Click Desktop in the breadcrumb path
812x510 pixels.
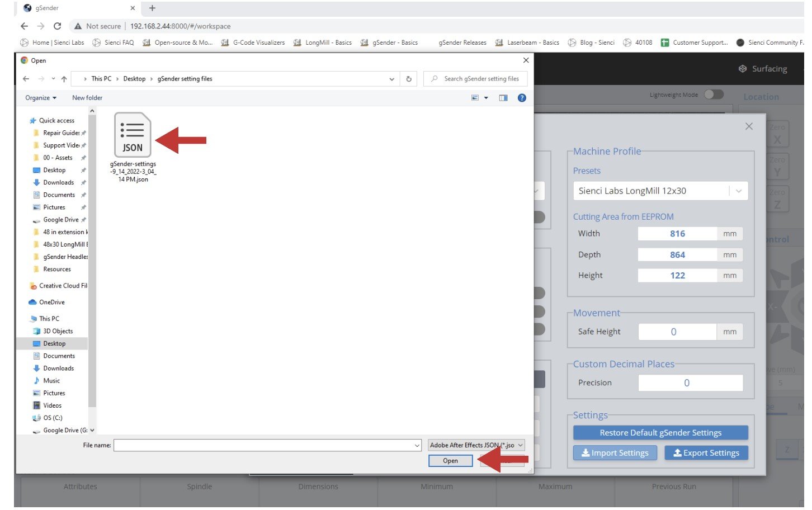134,79
